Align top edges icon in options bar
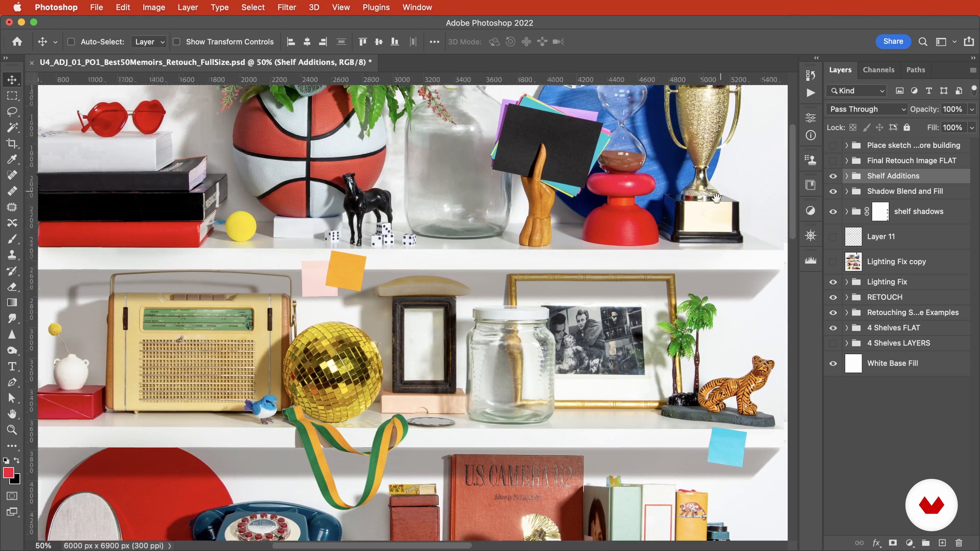Image resolution: width=980 pixels, height=551 pixels. click(x=363, y=41)
